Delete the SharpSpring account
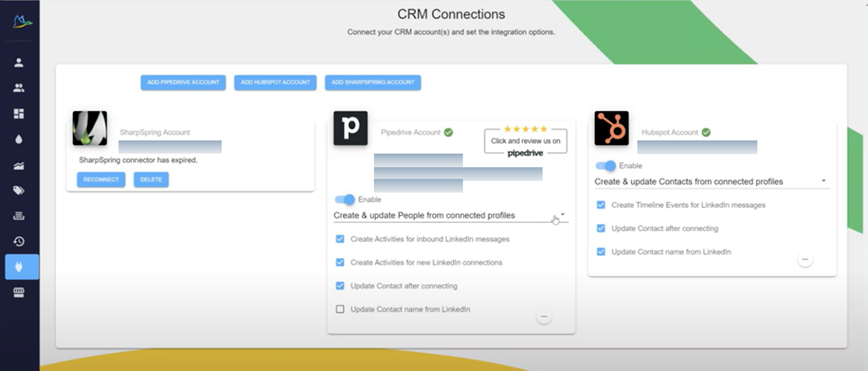Image resolution: width=868 pixels, height=371 pixels. (x=151, y=180)
